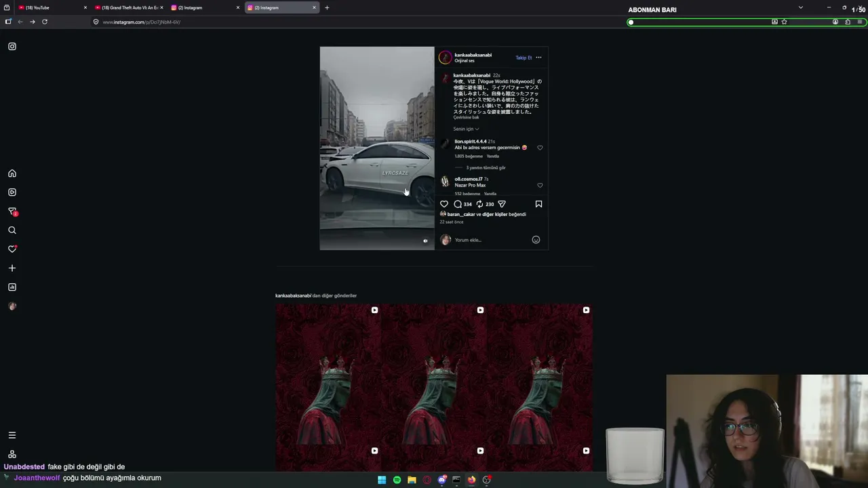The width and height of the screenshot is (868, 488).
Task: Open post options three-dot menu
Action: point(538,58)
